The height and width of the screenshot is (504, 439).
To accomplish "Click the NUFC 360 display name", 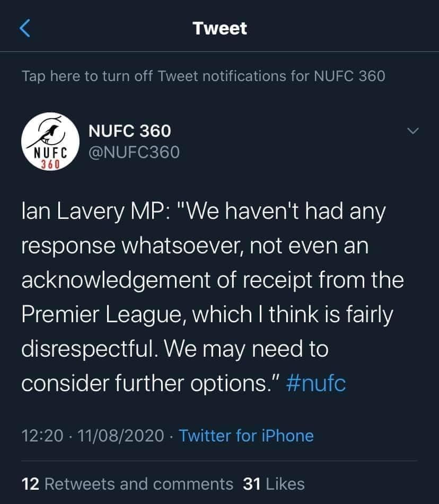I will coord(129,130).
